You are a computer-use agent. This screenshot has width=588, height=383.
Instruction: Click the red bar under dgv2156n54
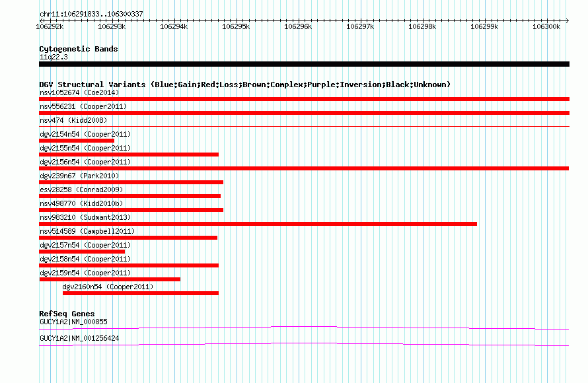(x=304, y=168)
